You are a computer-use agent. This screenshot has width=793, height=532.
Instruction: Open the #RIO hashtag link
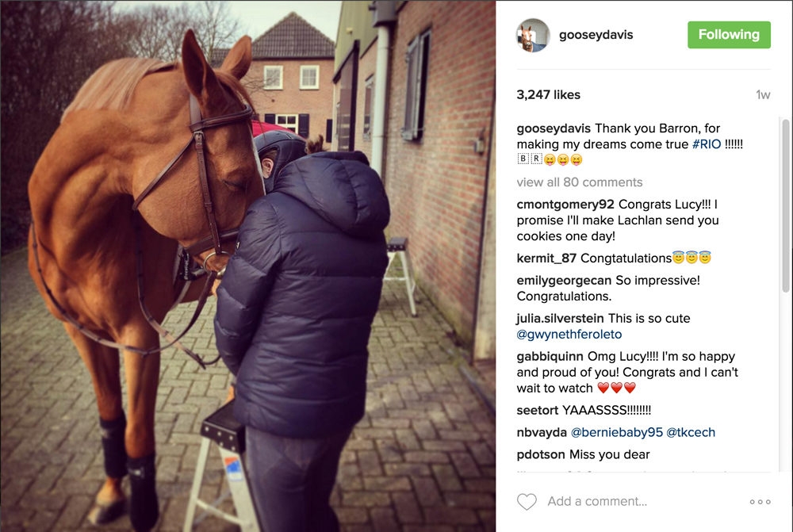point(707,144)
